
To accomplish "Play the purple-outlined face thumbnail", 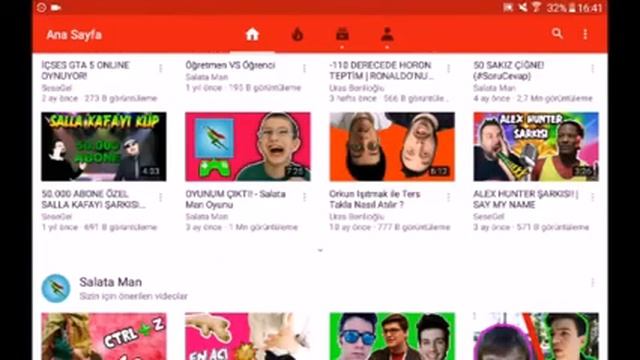I will click(x=536, y=336).
